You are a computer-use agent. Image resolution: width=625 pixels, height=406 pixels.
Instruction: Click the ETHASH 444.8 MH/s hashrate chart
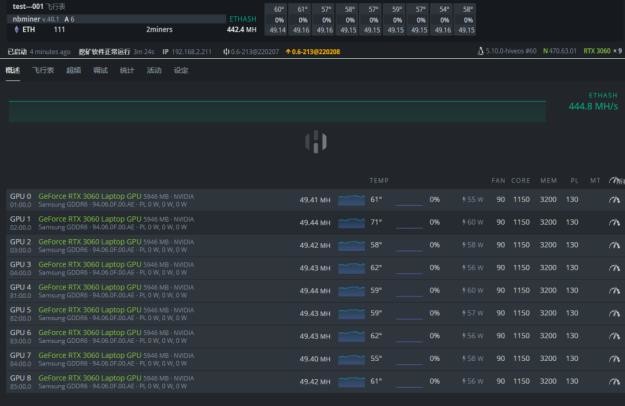[x=277, y=110]
